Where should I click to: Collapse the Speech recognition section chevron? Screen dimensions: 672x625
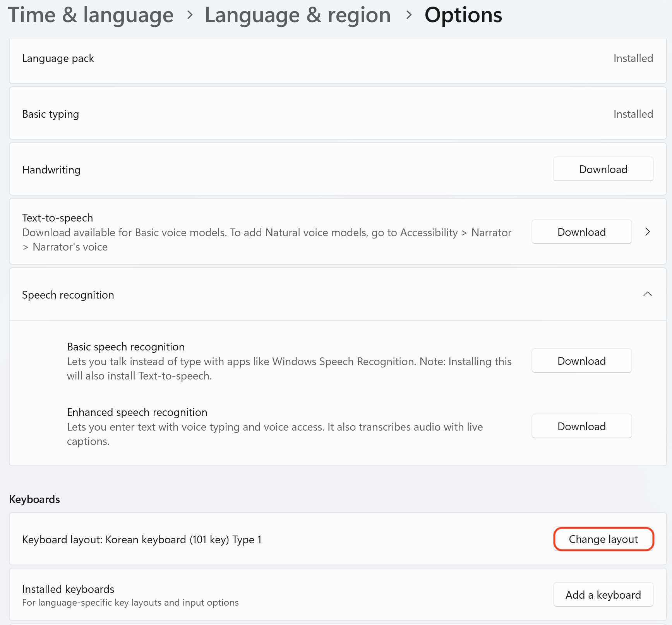pyautogui.click(x=647, y=294)
